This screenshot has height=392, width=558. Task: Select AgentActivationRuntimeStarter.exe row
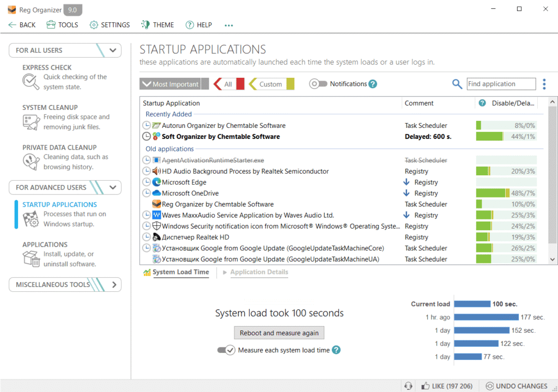coord(342,160)
